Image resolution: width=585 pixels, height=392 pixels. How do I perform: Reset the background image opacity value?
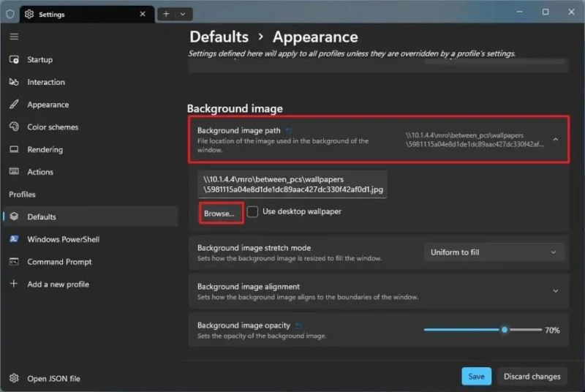pos(298,325)
